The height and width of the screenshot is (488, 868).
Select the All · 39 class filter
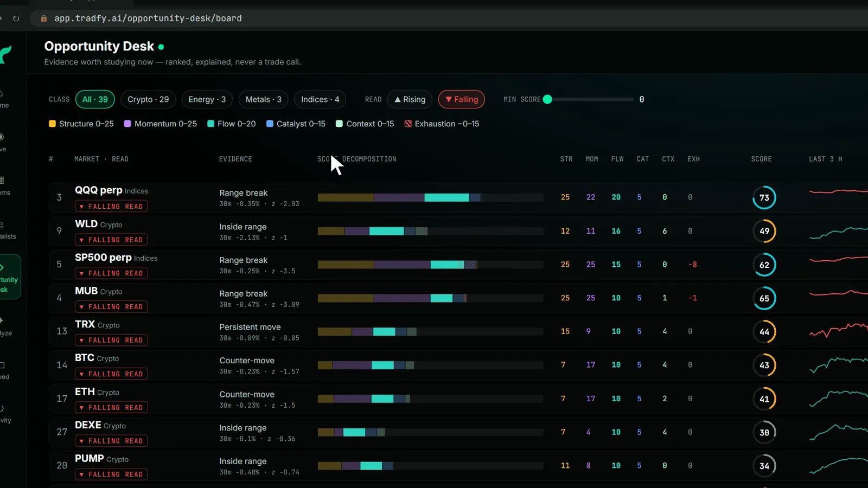coord(95,99)
